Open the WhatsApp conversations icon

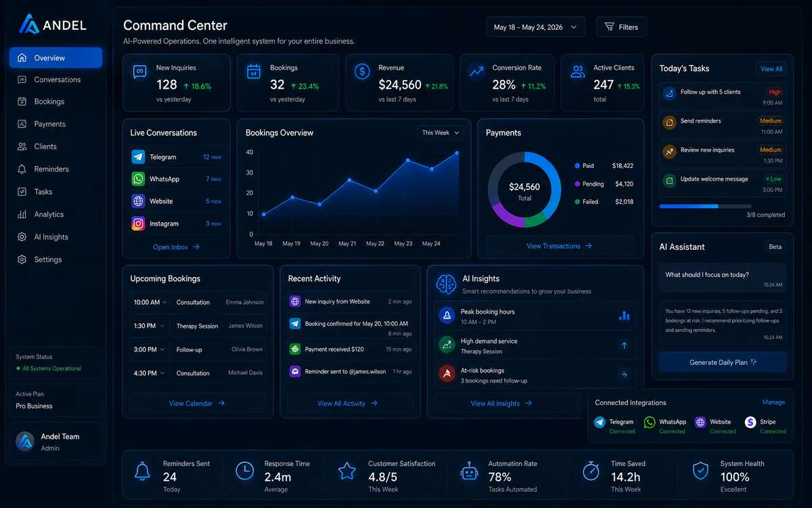pyautogui.click(x=138, y=179)
